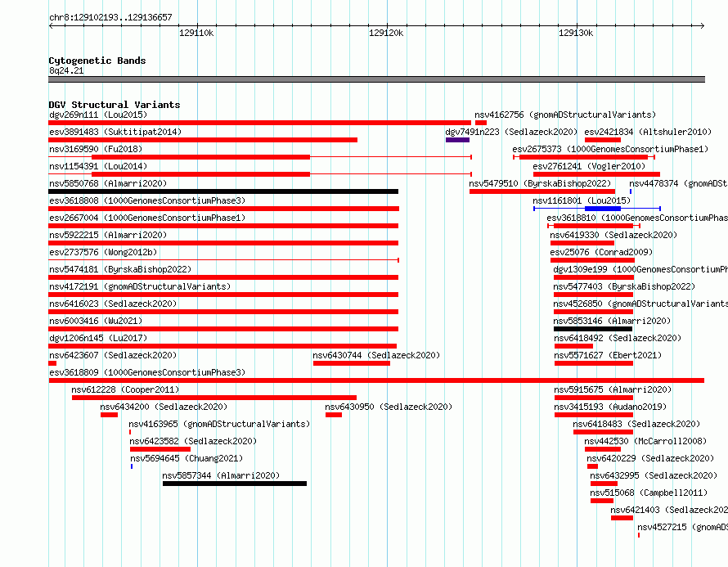Open nsv5479510 (ByrskaBishop2022) label
This screenshot has height=567, width=728.
tap(540, 183)
